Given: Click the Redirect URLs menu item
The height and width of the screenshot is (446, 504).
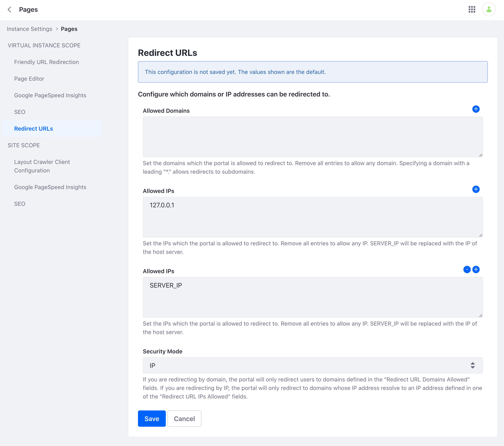Looking at the screenshot, I should tap(33, 128).
